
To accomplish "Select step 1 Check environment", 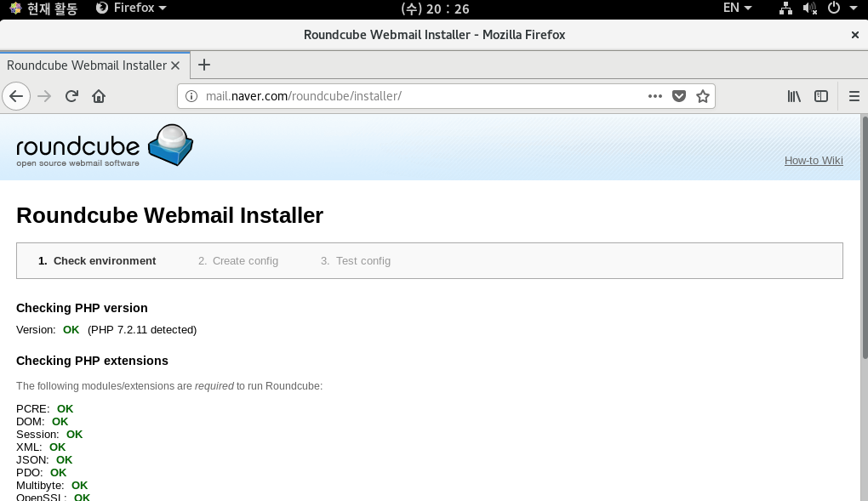I will click(97, 261).
